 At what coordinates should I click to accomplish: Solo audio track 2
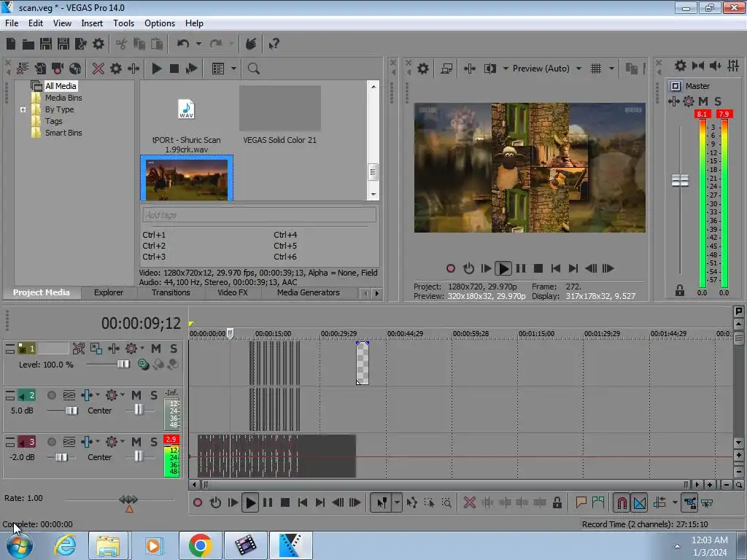click(153, 395)
